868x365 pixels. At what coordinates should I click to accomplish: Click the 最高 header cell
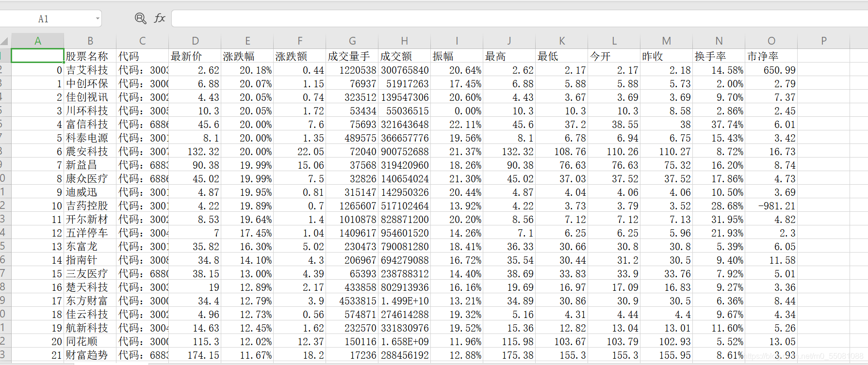[509, 56]
